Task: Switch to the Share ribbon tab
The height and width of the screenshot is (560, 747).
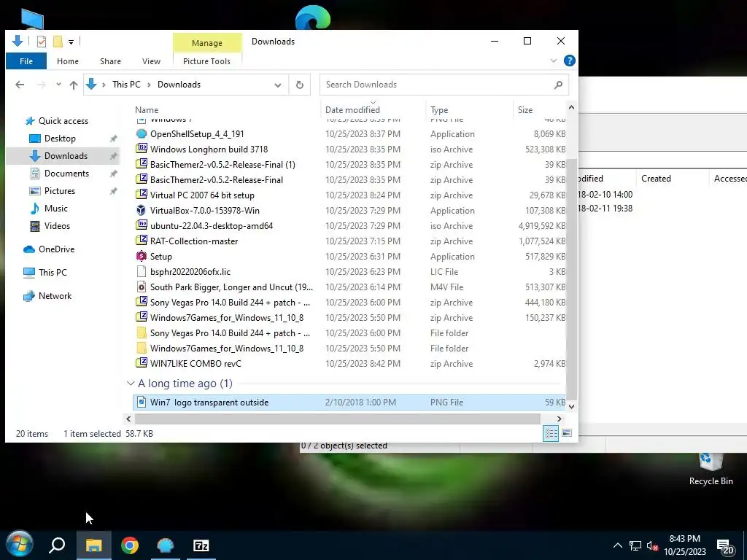Action: tap(111, 61)
